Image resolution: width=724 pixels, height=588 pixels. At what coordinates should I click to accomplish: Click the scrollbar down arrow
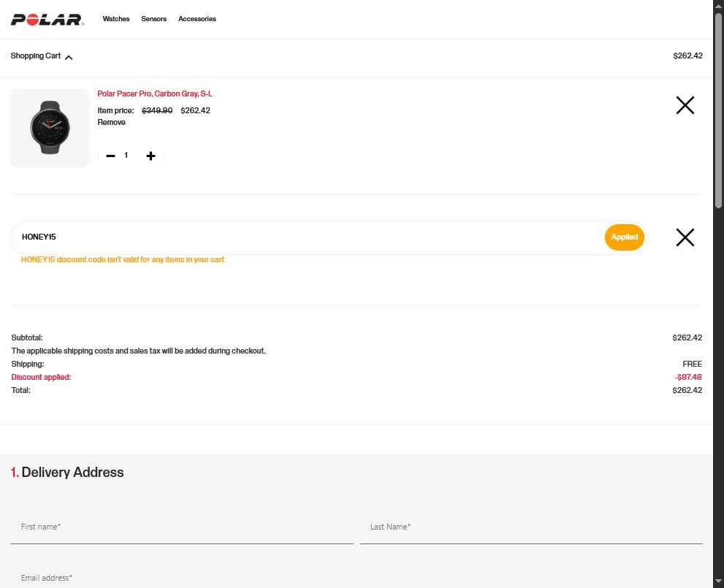tap(718, 581)
